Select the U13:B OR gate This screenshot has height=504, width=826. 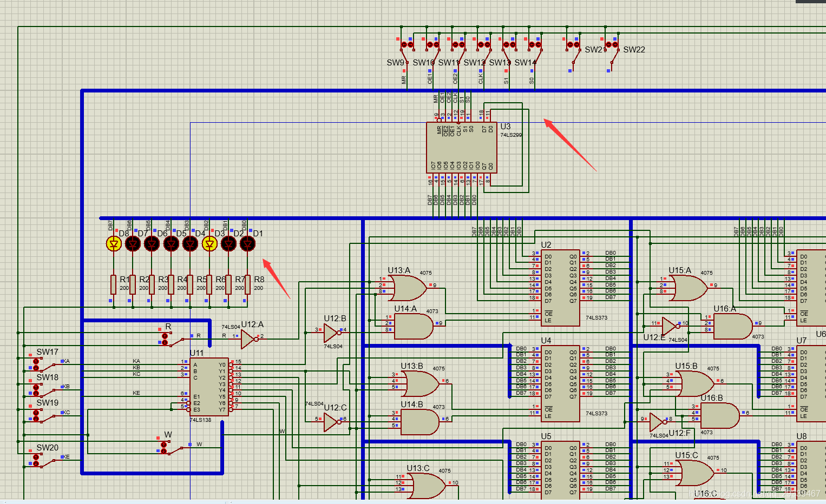pyautogui.click(x=421, y=384)
